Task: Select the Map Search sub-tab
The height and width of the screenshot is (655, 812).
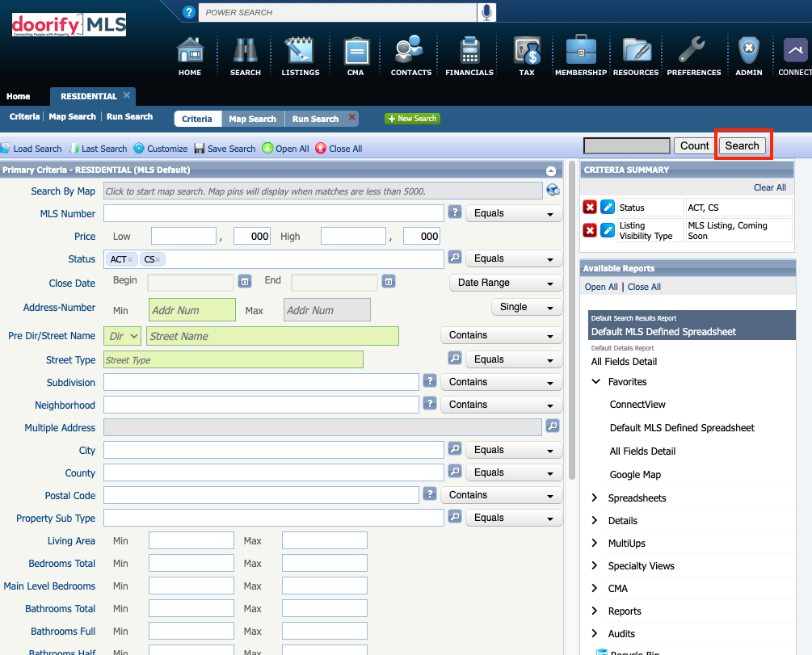Action: [253, 119]
